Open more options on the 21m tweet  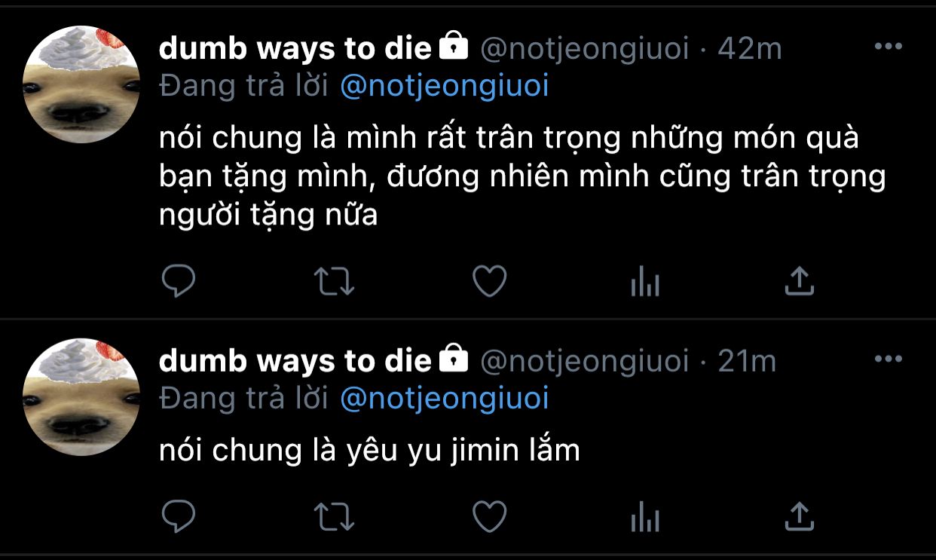click(888, 360)
